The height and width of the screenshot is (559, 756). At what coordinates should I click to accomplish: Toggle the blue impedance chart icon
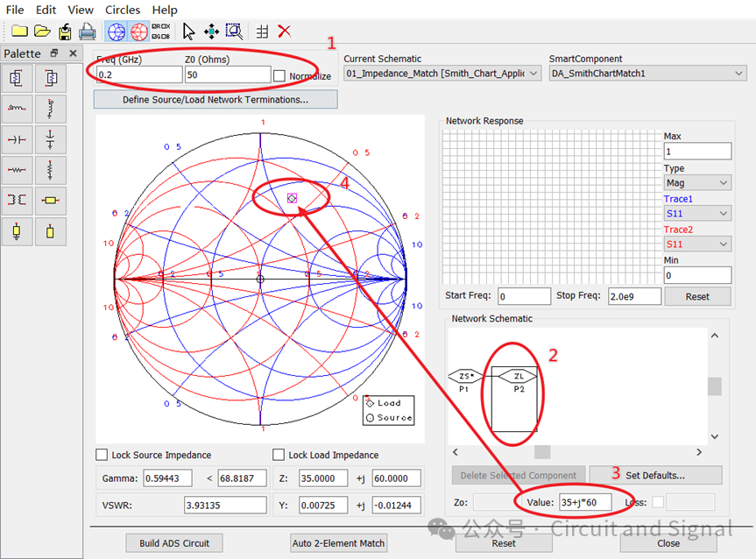(x=117, y=32)
